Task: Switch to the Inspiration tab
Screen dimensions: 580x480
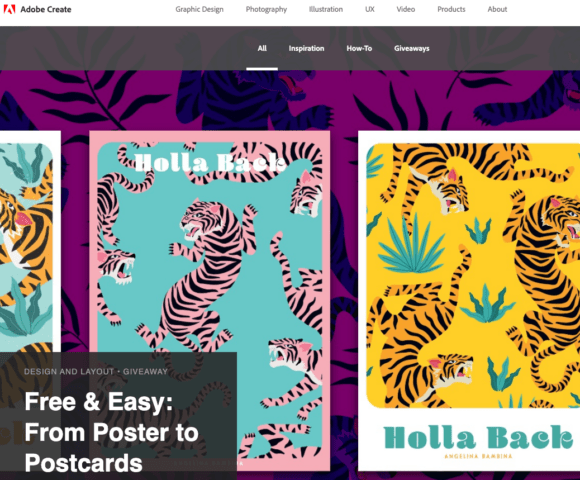Action: [306, 48]
